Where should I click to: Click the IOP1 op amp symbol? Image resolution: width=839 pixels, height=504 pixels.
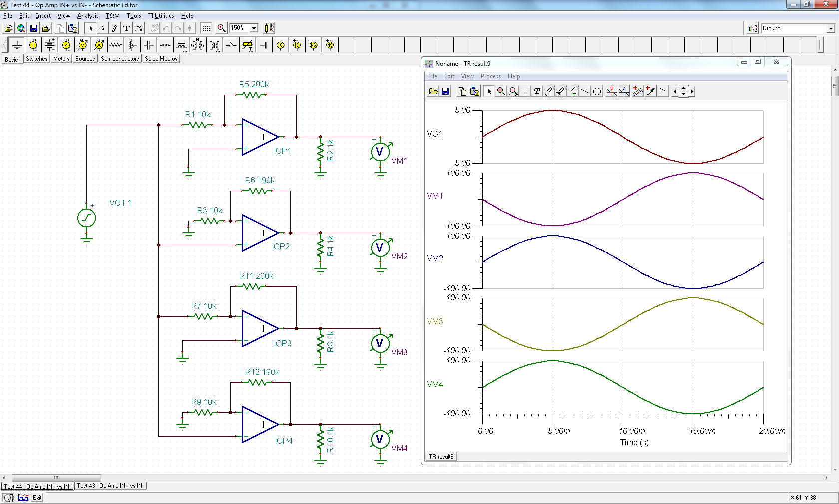click(x=260, y=137)
